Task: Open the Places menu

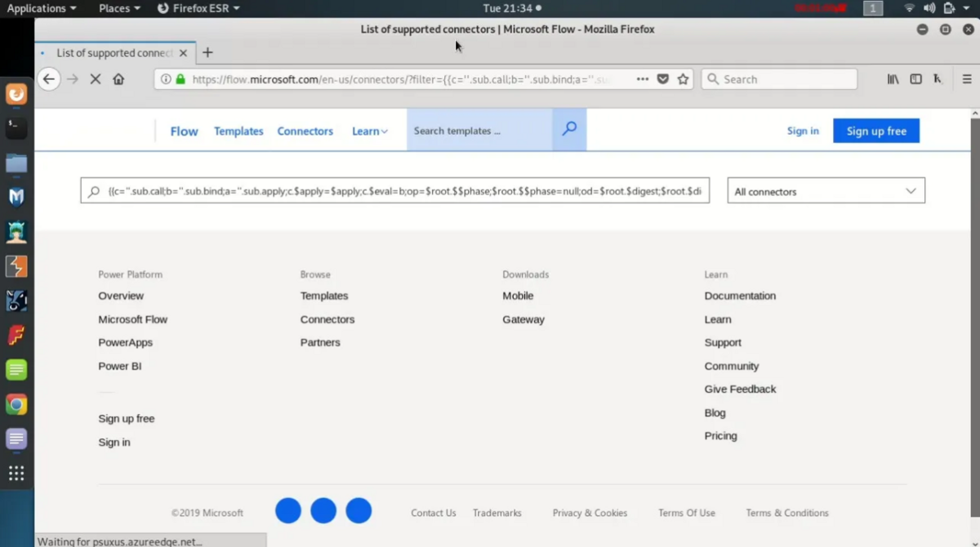Action: click(x=114, y=8)
